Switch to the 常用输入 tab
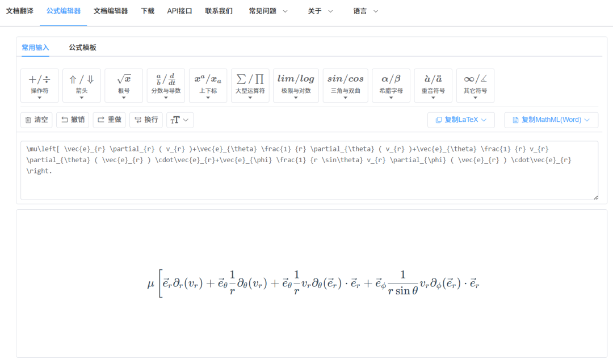 click(x=35, y=48)
